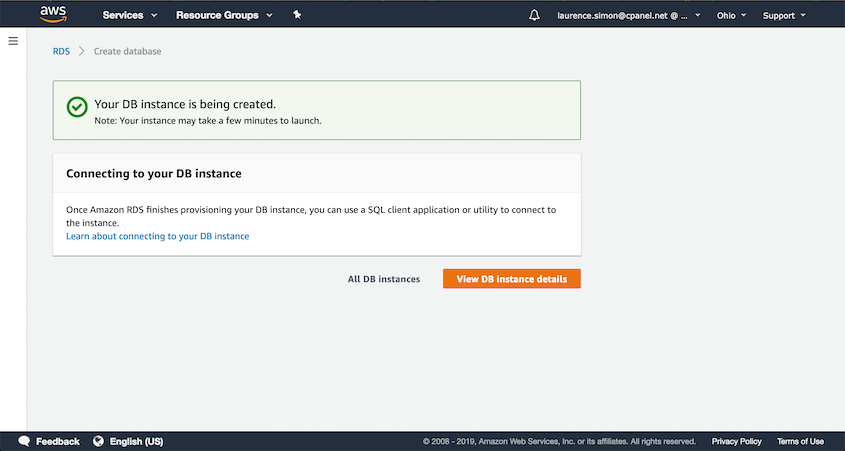Click the Create database breadcrumb

127,51
